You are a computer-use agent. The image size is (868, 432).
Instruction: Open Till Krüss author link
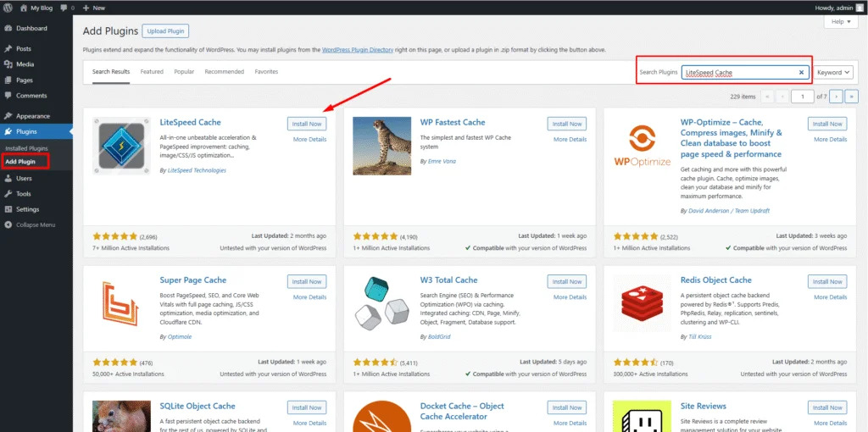pos(699,336)
